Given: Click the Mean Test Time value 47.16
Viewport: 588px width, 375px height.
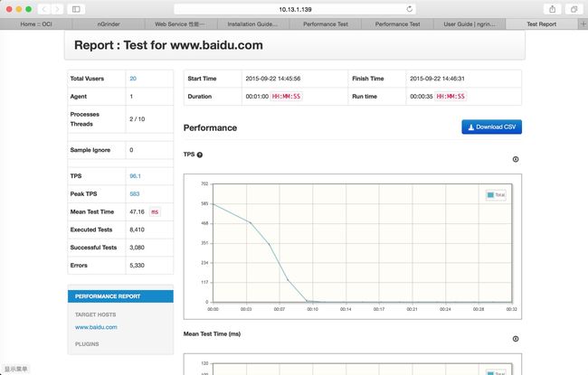Looking at the screenshot, I should [x=137, y=211].
